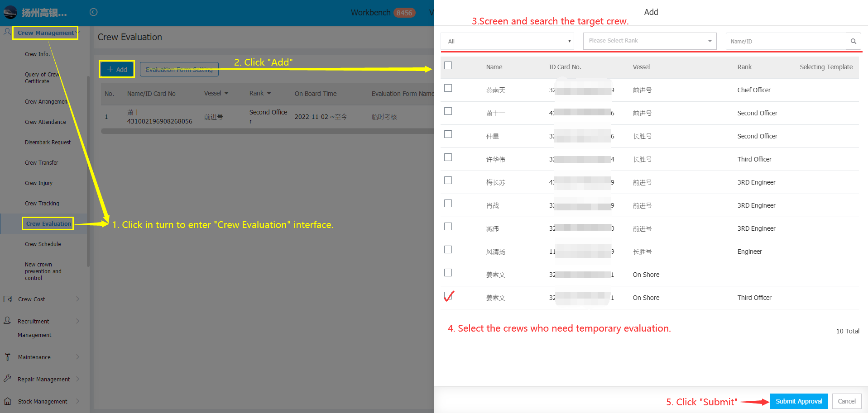
Task: Check the box for 风清扬 Engineer
Action: point(448,250)
